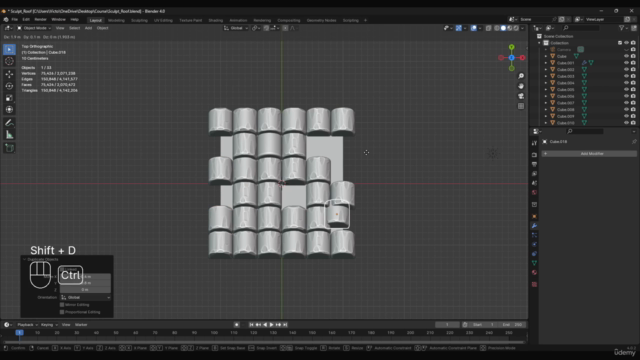Screen dimensions: 640x360
Task: Activate the Annotate pencil tool
Action: pos(9,123)
